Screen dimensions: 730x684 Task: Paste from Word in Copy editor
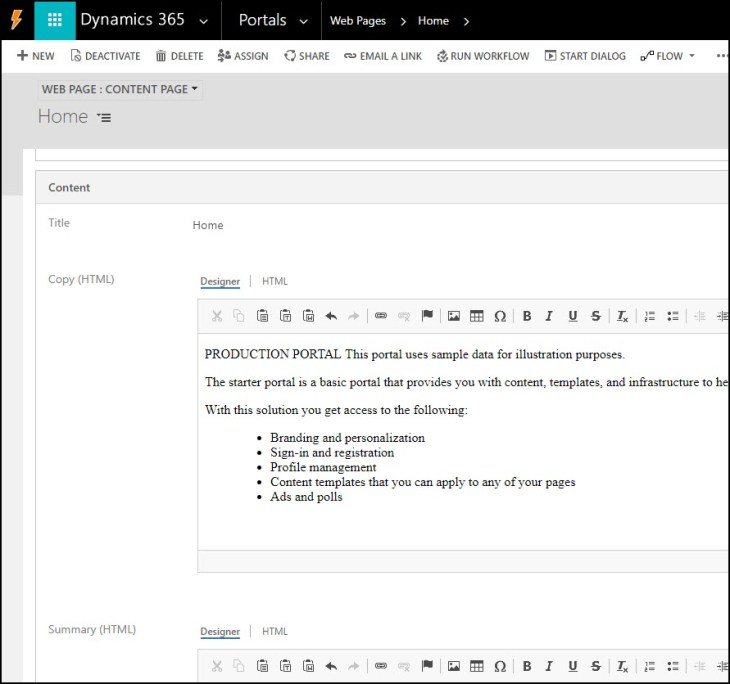click(308, 316)
